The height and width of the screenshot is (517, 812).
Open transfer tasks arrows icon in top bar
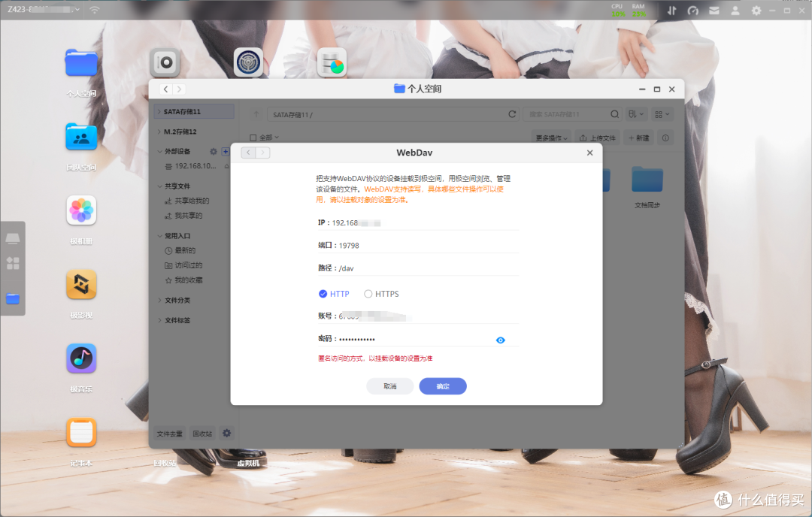(671, 11)
